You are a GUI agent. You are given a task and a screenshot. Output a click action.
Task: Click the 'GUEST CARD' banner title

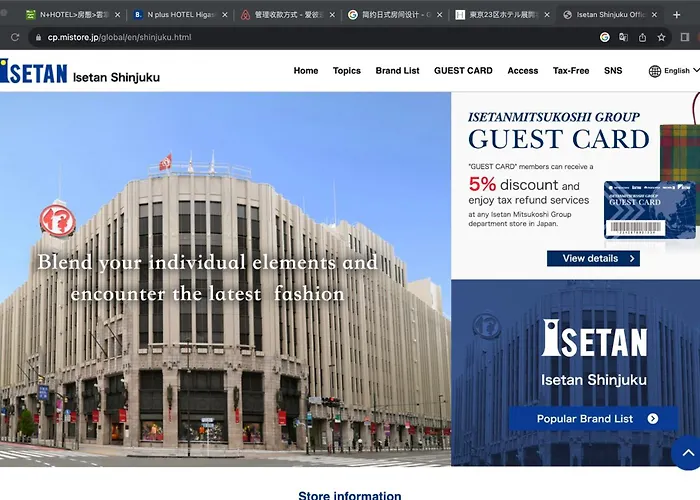click(x=559, y=139)
